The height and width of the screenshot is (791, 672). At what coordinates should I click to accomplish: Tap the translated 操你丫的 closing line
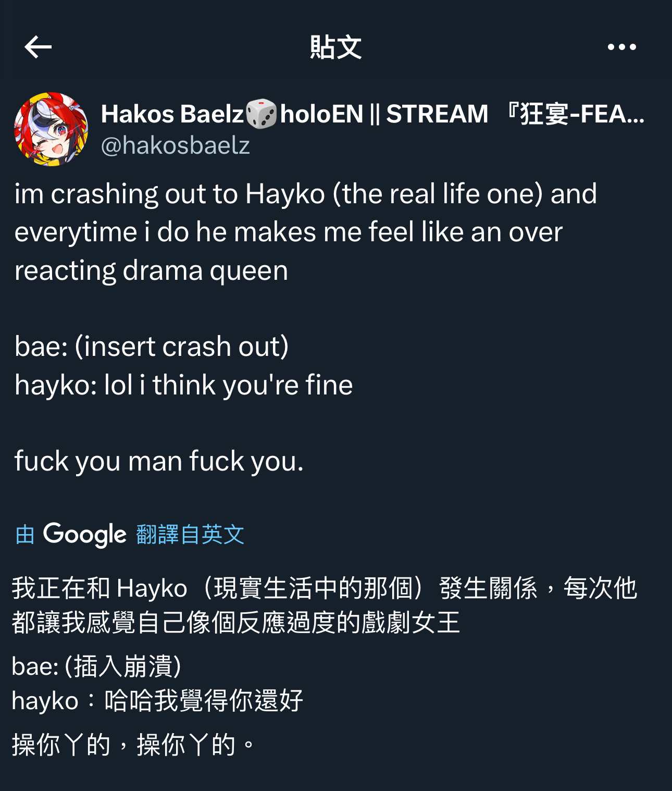[x=133, y=745]
